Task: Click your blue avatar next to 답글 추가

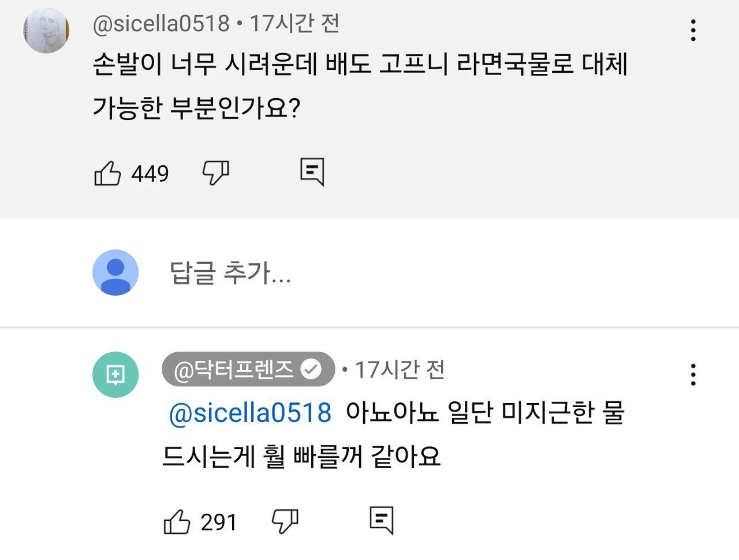Action: [x=115, y=272]
